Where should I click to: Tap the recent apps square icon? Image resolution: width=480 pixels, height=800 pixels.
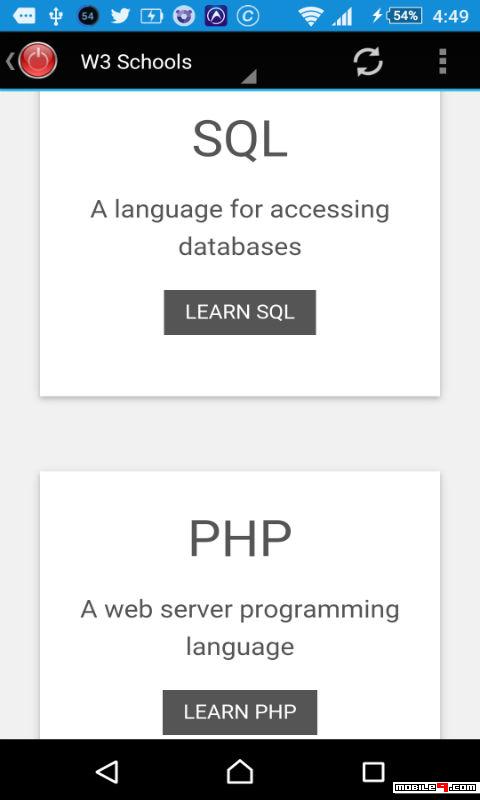click(x=373, y=772)
